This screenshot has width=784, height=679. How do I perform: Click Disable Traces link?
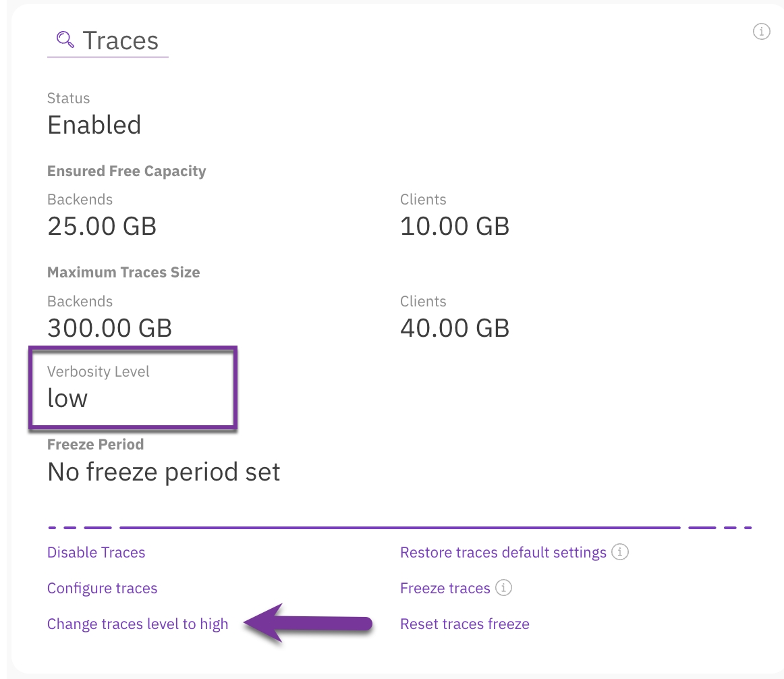(96, 553)
